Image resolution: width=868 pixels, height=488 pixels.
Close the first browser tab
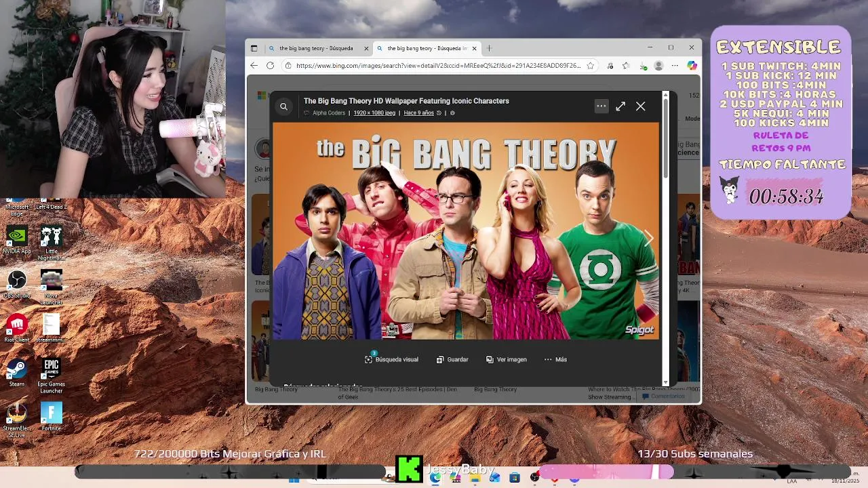(367, 49)
